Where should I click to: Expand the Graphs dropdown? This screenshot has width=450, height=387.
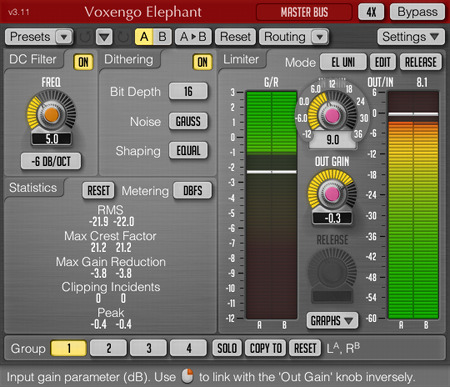332,321
